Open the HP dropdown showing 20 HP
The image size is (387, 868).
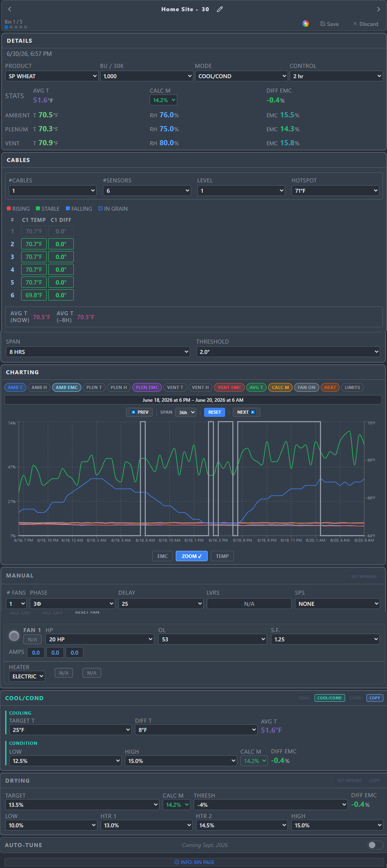click(x=100, y=639)
